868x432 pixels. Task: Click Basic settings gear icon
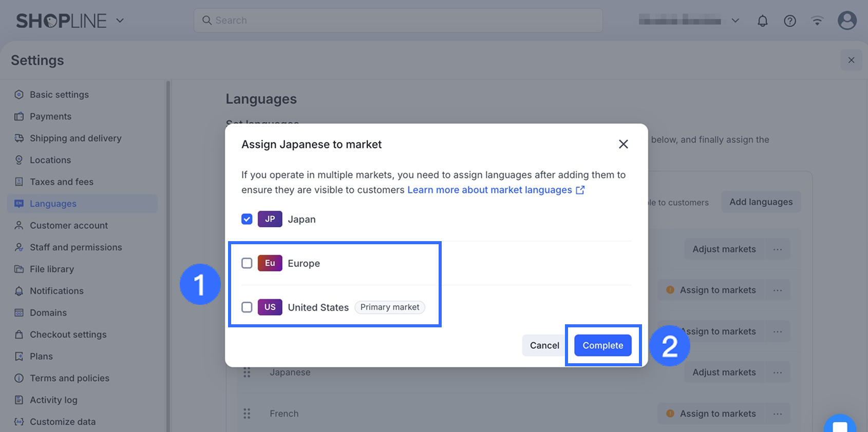[x=19, y=94]
